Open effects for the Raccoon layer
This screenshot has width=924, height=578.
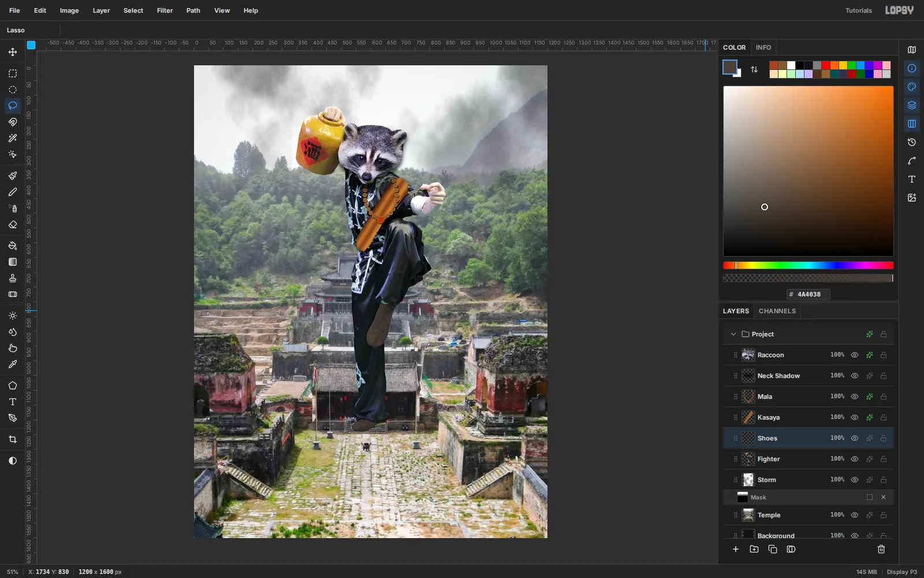tap(870, 355)
